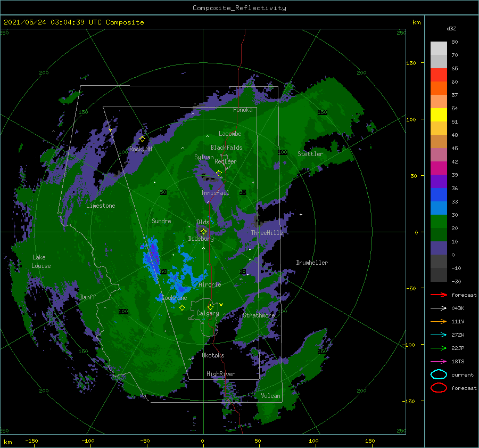Image resolution: width=479 pixels, height=448 pixels.
Task: Select the bright green 30 dBZ swatch
Action: [439, 221]
